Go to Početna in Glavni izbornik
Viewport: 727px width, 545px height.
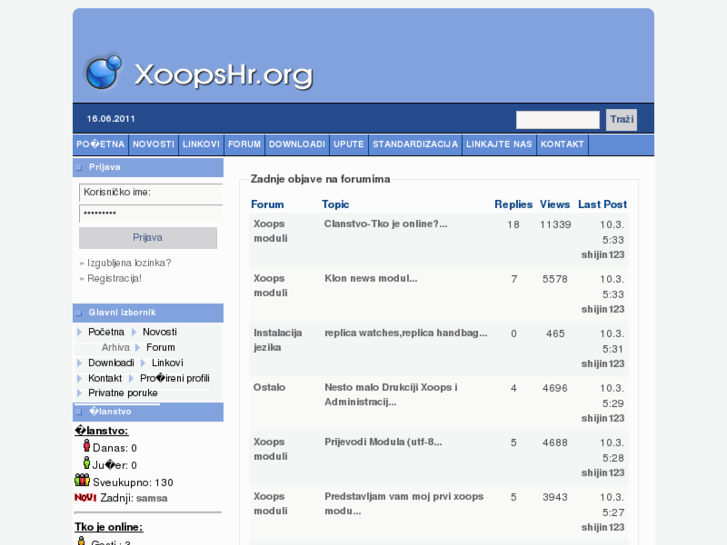tap(106, 332)
